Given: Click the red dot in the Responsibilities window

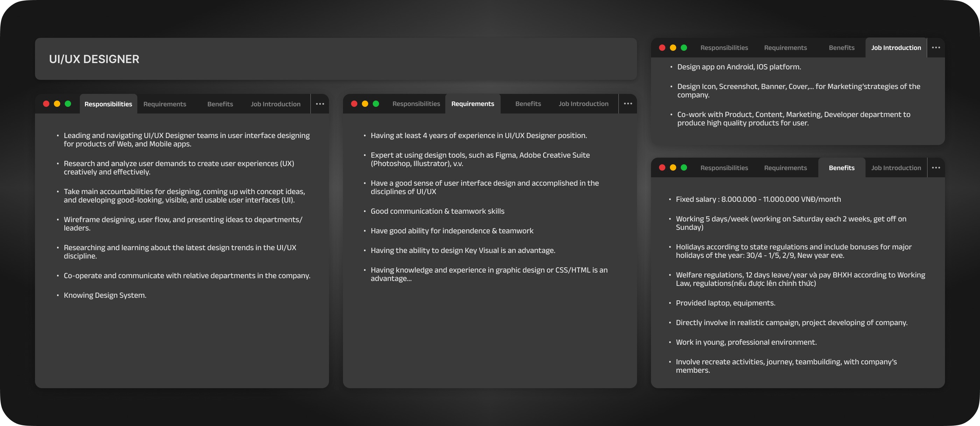Looking at the screenshot, I should pyautogui.click(x=46, y=104).
